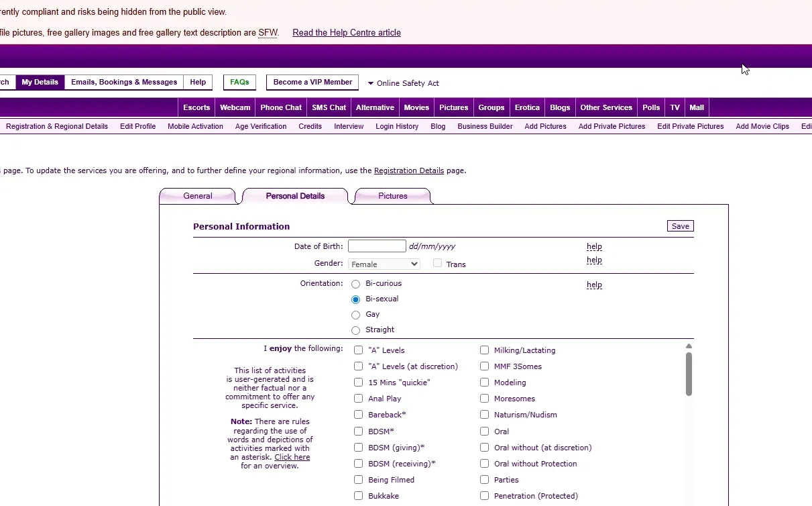Enable the Naturism/Nudism checkbox
This screenshot has height=506, width=812.
(484, 415)
